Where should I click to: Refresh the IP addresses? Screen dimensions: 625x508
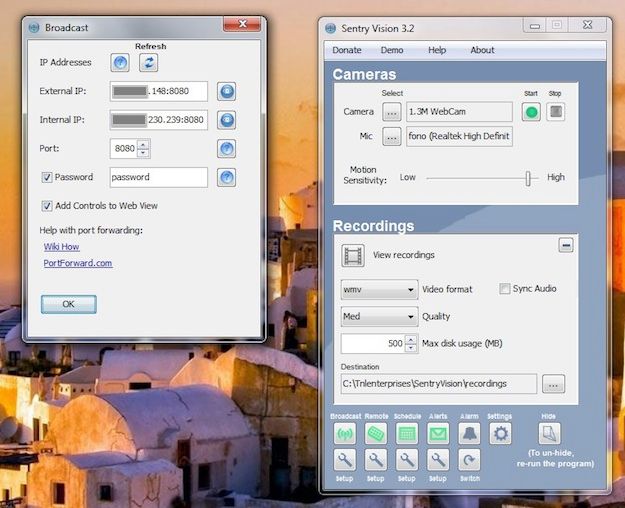coord(149,63)
